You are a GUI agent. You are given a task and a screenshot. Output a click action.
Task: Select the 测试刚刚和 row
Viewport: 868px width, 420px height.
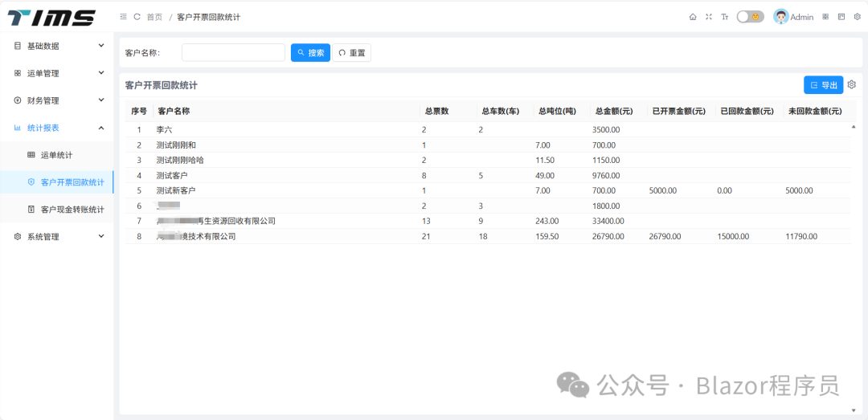(487, 145)
